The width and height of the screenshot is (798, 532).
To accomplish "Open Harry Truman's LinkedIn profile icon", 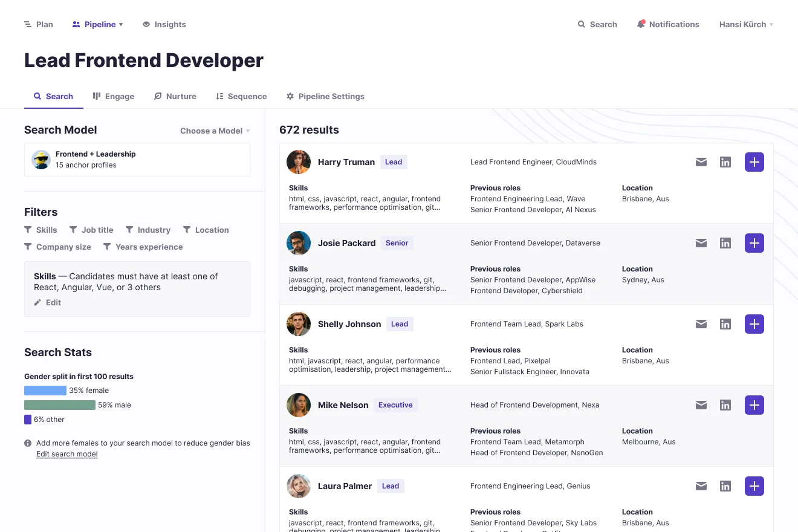I will [x=725, y=162].
